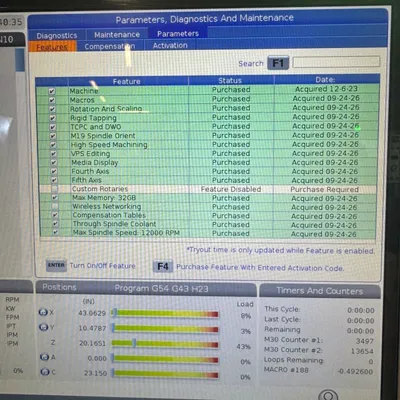Click the ENTER key icon for toggling feature

click(x=56, y=265)
